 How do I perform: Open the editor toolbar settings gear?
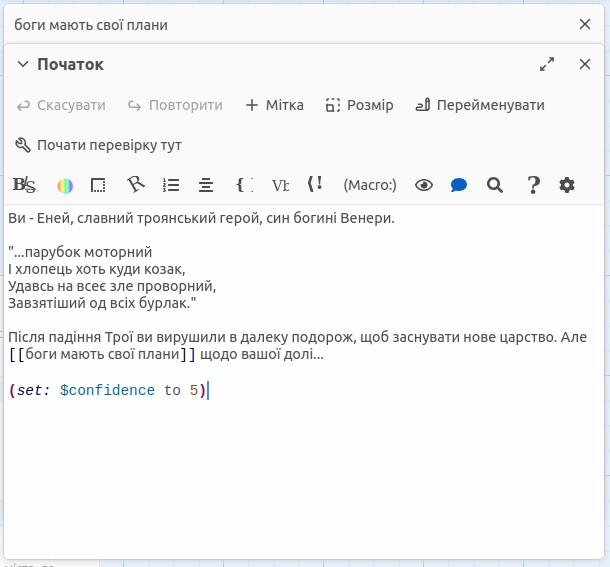tap(567, 185)
